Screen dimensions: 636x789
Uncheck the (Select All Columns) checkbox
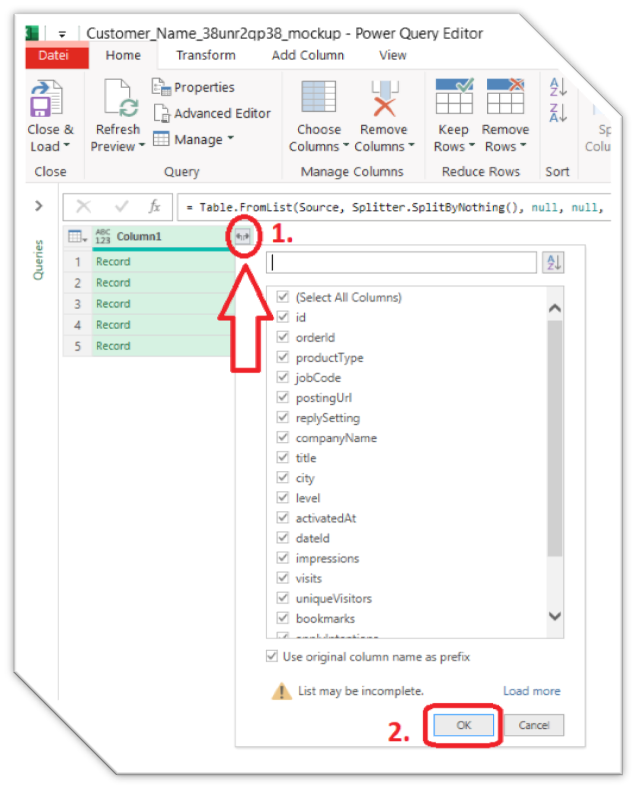283,297
